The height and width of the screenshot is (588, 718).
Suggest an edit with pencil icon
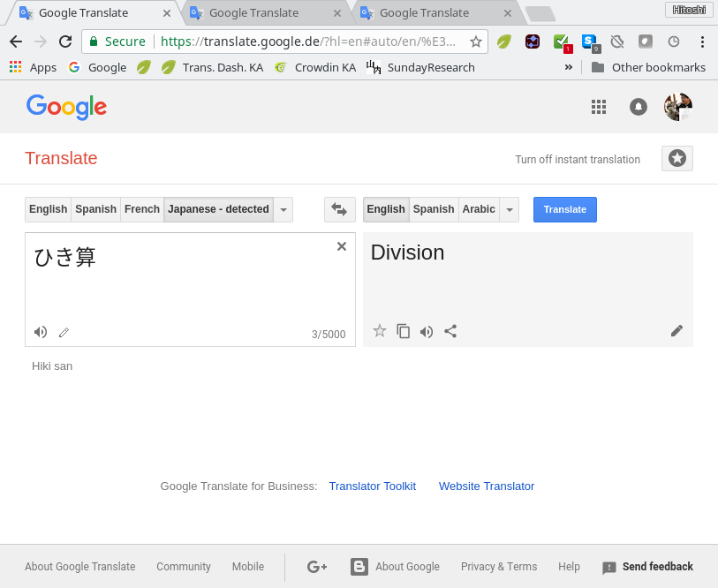point(676,330)
